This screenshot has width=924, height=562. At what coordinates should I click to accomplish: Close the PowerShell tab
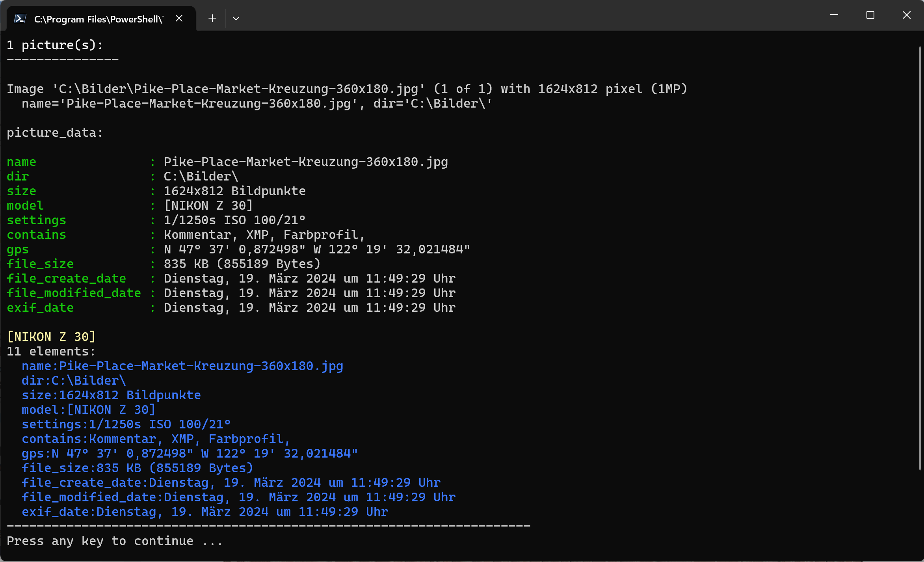tap(179, 19)
